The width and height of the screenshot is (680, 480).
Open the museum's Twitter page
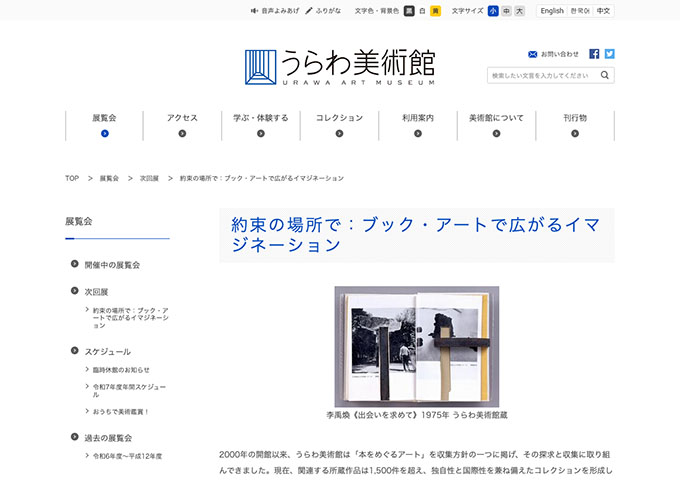pyautogui.click(x=609, y=54)
